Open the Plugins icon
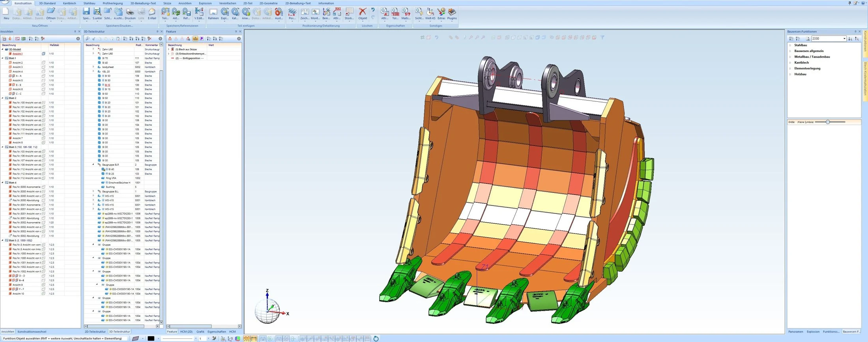Image resolution: width=868 pixels, height=342 pixels. coord(452,13)
